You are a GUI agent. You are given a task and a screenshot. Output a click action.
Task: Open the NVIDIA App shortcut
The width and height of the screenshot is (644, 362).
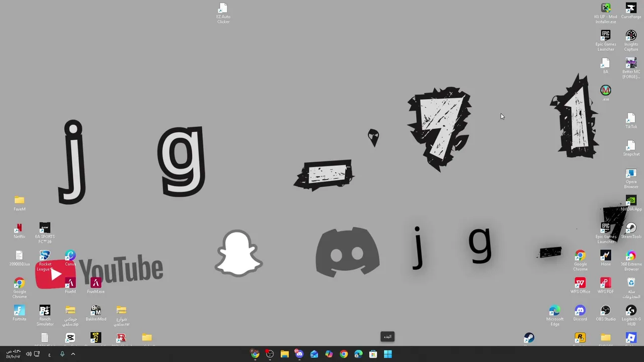pos(631,203)
